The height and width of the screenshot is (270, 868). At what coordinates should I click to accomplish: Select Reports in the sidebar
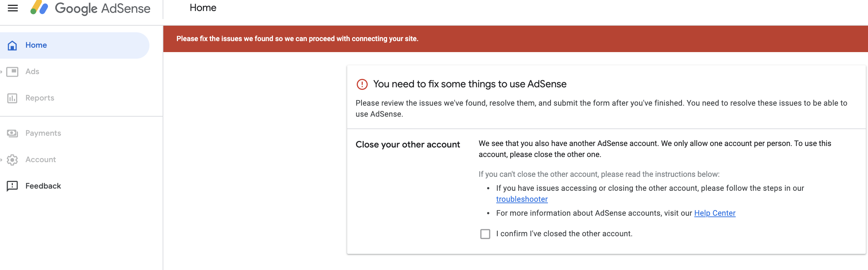[x=40, y=98]
